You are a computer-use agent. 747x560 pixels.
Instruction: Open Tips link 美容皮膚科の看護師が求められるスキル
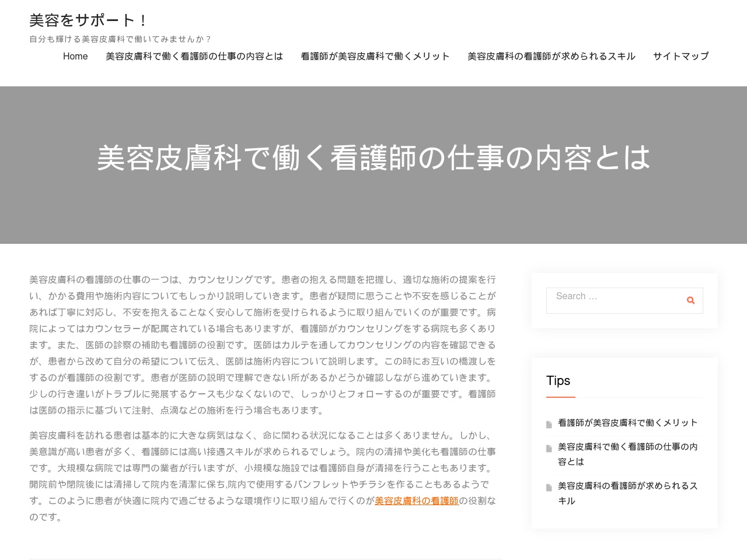(628, 494)
